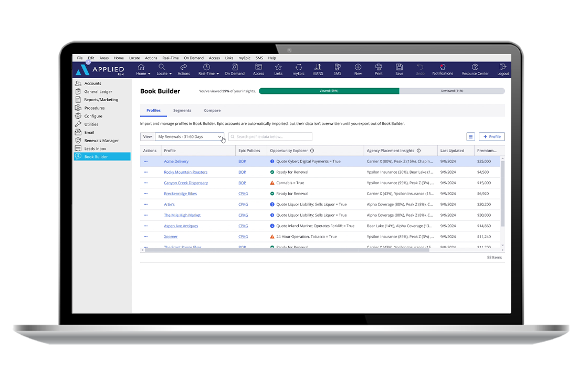Click the Links star icon
This screenshot has width=588, height=382.
278,67
